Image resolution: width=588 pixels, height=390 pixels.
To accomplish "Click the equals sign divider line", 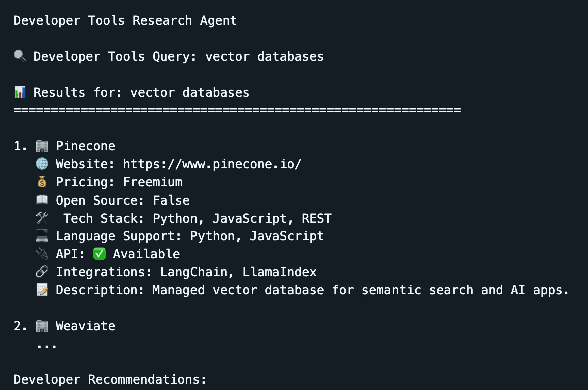I will pos(237,109).
